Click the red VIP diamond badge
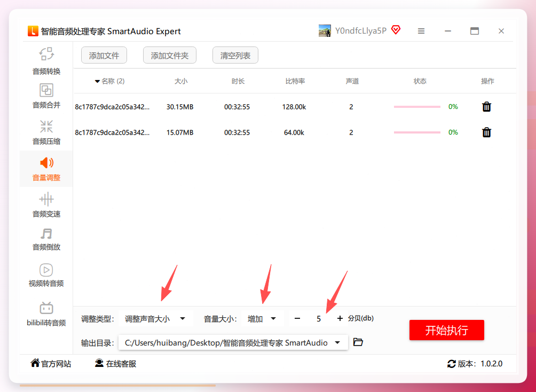Image resolution: width=536 pixels, height=392 pixels. click(x=396, y=30)
